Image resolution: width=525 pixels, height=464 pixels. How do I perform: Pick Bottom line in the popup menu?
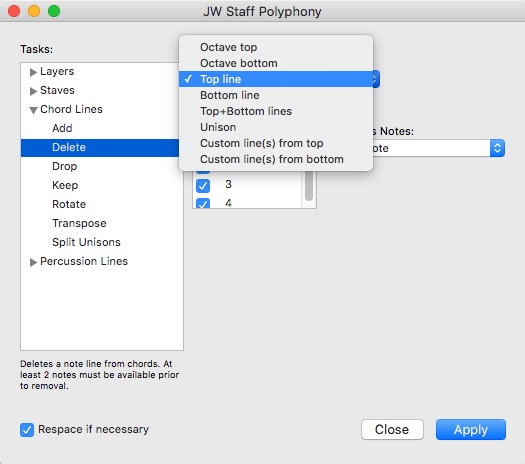(x=276, y=95)
